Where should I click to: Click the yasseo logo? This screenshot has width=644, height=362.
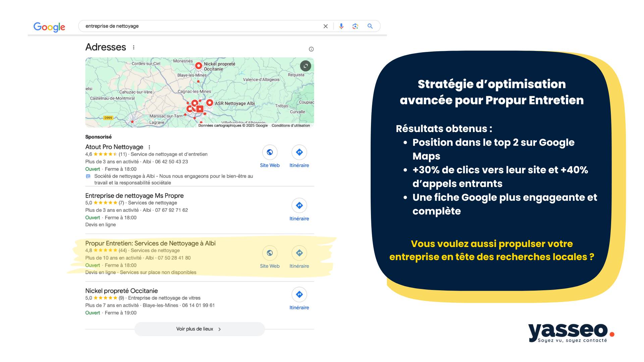click(571, 333)
